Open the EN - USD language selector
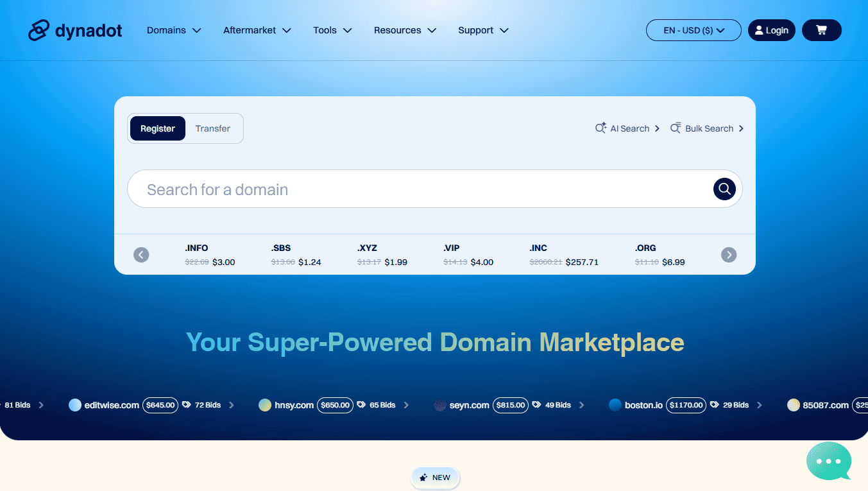Image resolution: width=868 pixels, height=491 pixels. [694, 30]
